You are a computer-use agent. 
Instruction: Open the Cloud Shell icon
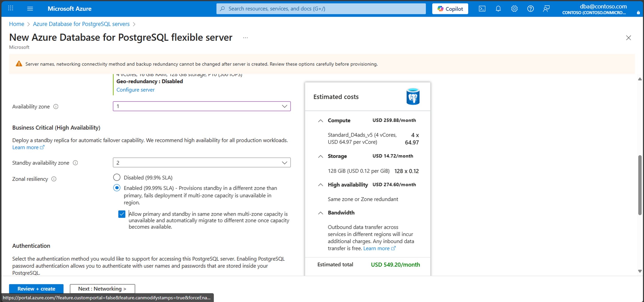482,9
